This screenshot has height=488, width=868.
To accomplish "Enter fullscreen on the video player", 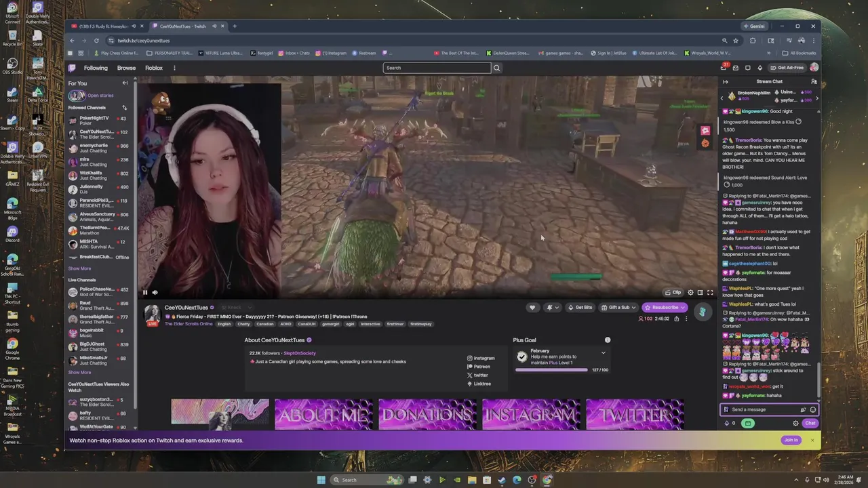I will (710, 293).
